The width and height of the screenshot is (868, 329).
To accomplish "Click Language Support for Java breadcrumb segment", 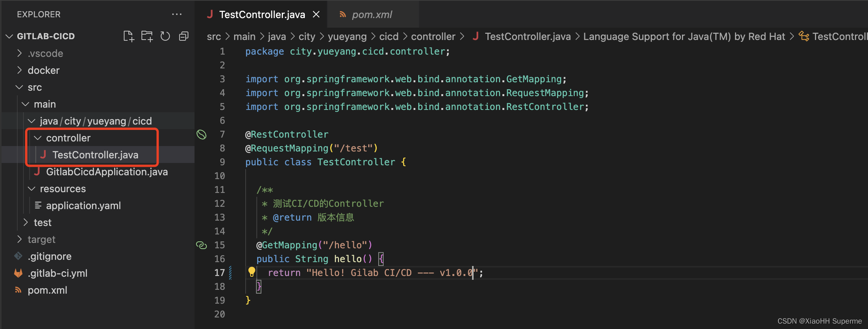I will pyautogui.click(x=684, y=37).
